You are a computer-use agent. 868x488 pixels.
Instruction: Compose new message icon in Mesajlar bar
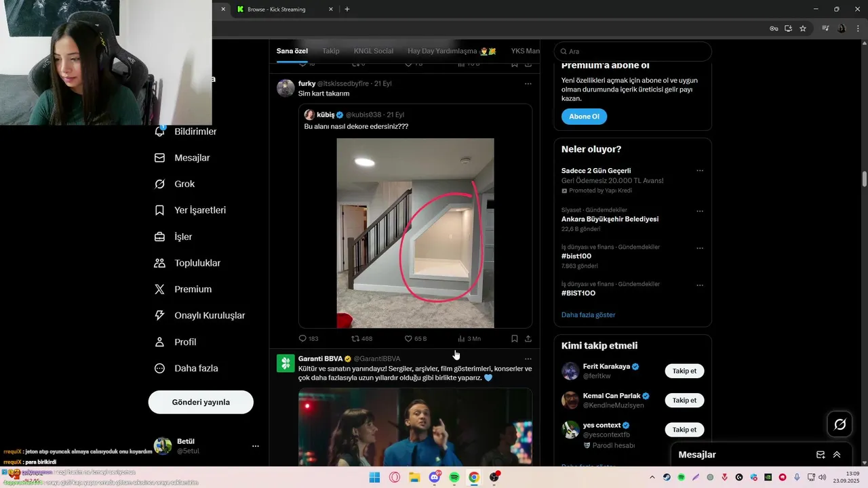821,455
